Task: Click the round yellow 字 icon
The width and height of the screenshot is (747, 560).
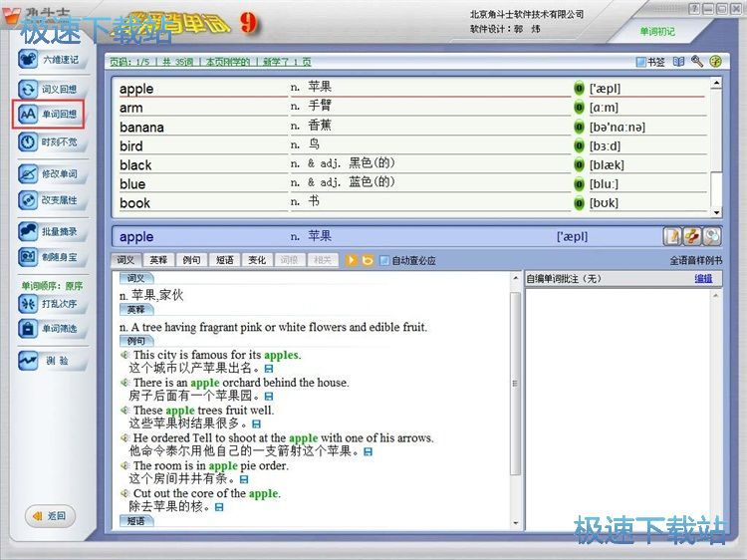Action: point(715,61)
